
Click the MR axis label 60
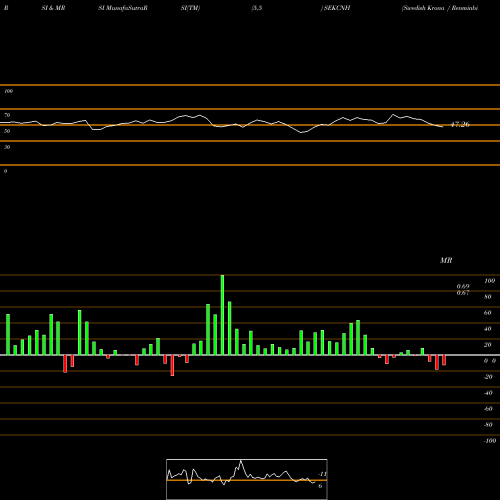488,313
